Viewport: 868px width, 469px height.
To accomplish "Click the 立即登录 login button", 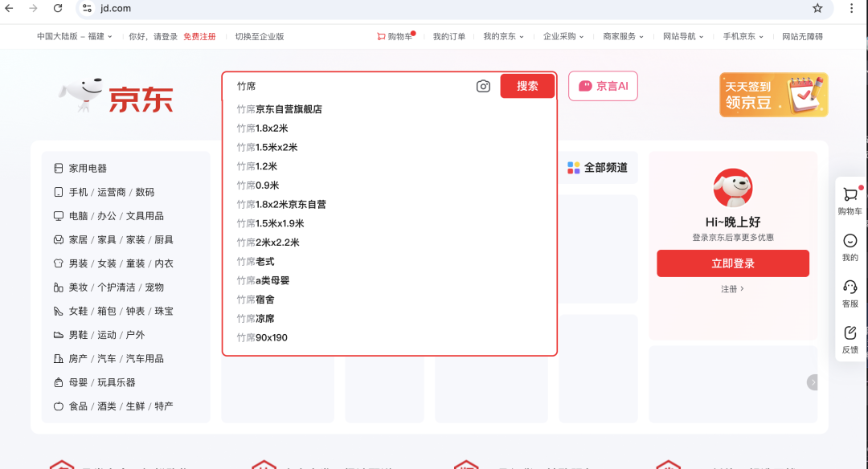I will (x=732, y=263).
